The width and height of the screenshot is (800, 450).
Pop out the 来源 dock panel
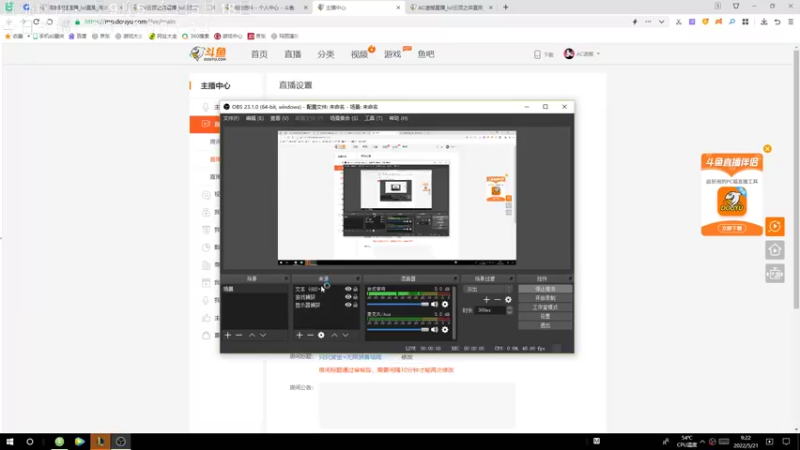pos(358,279)
